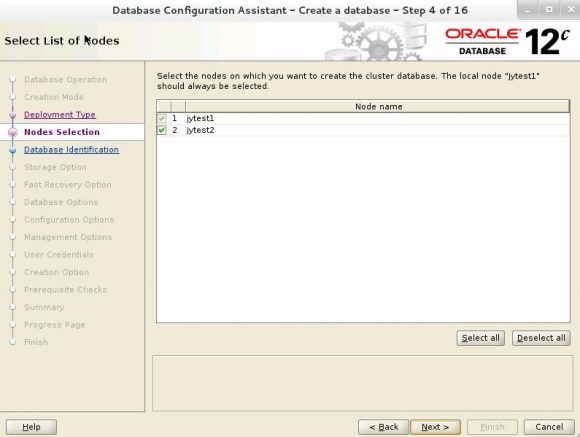Screen dimensions: 580x437
Task: Proceed with the Next button
Action: click(x=435, y=427)
